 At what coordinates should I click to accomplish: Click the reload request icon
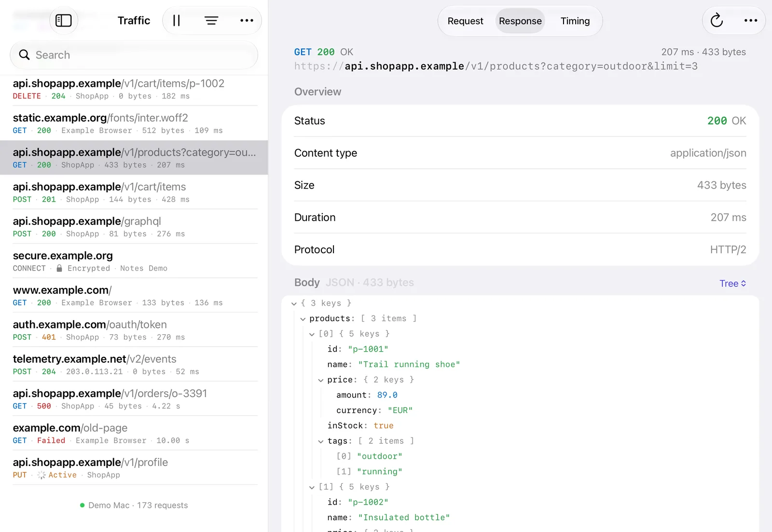[x=717, y=20]
